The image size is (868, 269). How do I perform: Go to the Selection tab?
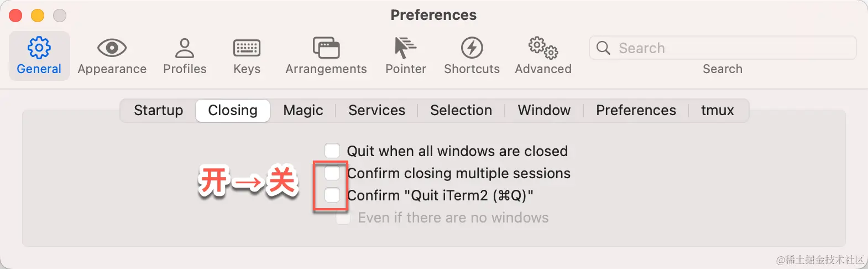pyautogui.click(x=461, y=110)
